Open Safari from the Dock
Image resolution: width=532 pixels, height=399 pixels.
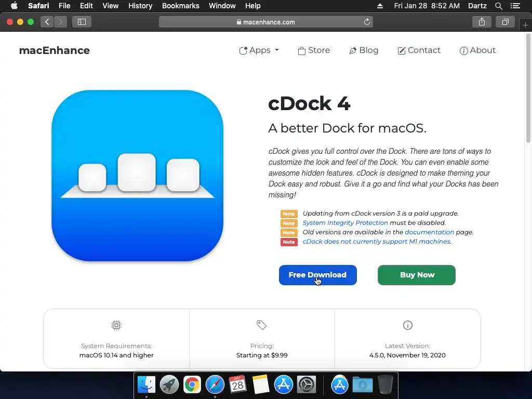215,384
